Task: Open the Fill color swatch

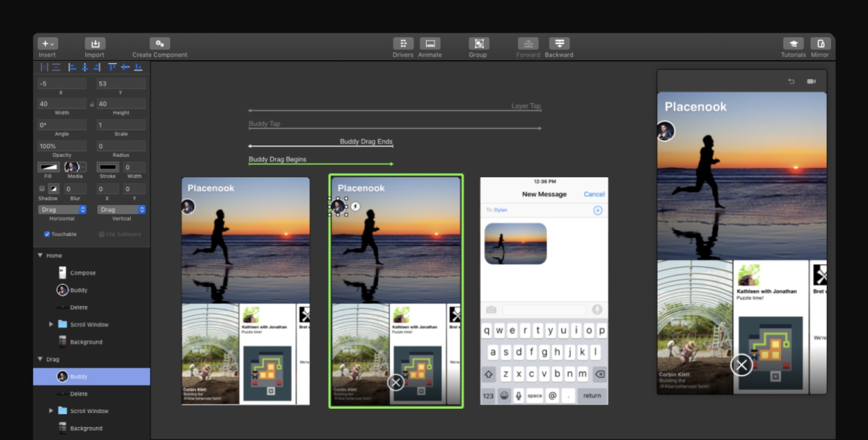Action: point(48,167)
